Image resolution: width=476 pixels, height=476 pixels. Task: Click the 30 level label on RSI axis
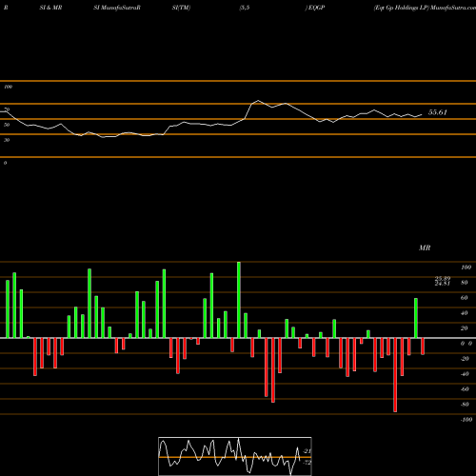(7, 140)
